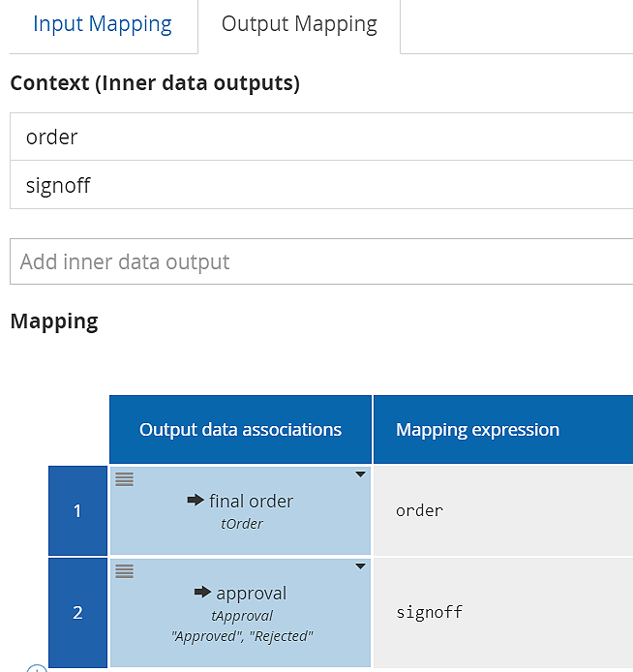Image resolution: width=633 pixels, height=672 pixels.
Task: Focus the Add inner data output field
Action: pyautogui.click(x=319, y=261)
